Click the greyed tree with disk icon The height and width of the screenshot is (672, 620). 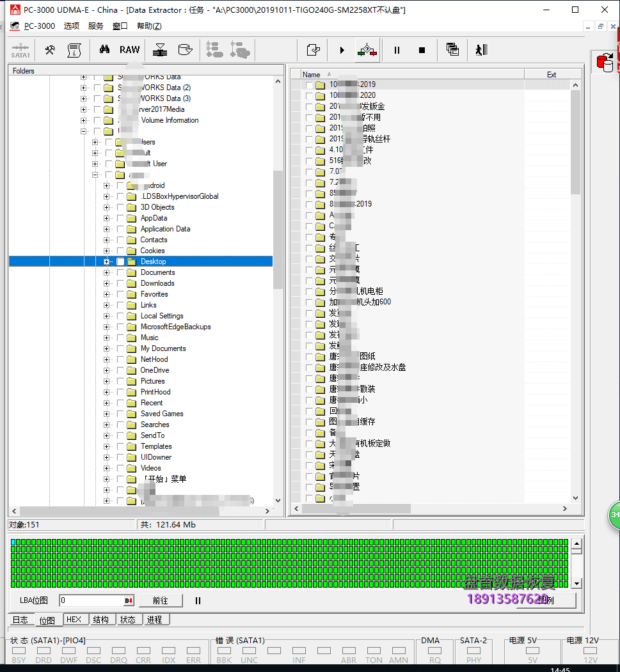240,50
